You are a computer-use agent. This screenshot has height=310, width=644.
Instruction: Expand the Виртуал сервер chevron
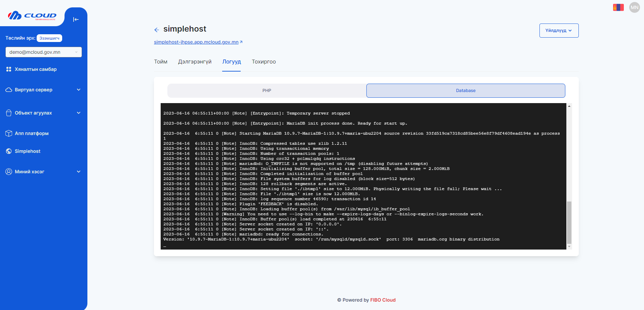78,90
